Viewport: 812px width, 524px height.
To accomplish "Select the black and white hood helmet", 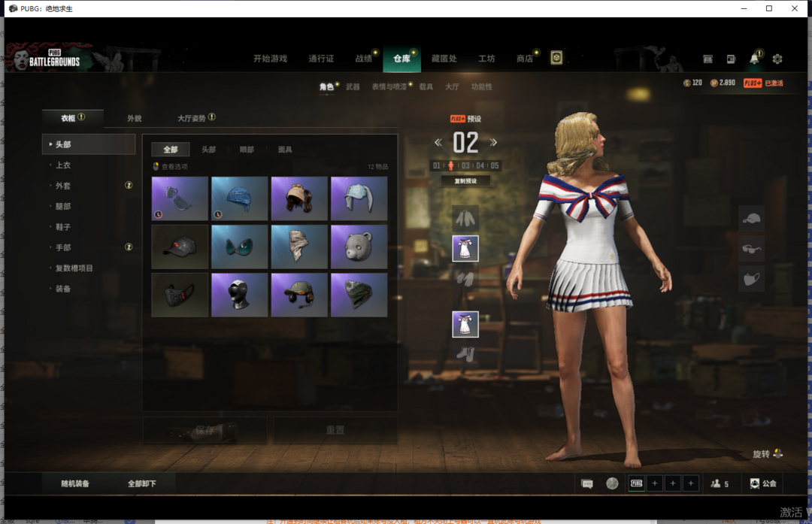I will pyautogui.click(x=239, y=295).
